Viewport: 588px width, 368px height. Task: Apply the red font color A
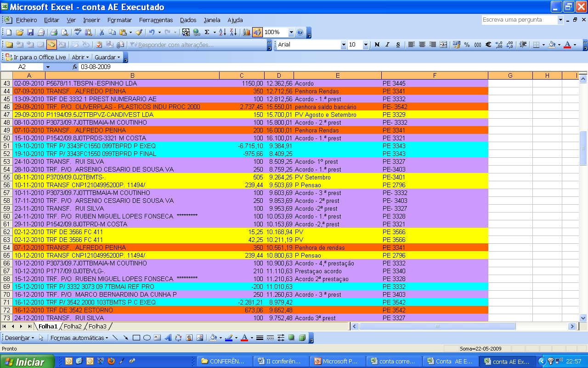[567, 45]
